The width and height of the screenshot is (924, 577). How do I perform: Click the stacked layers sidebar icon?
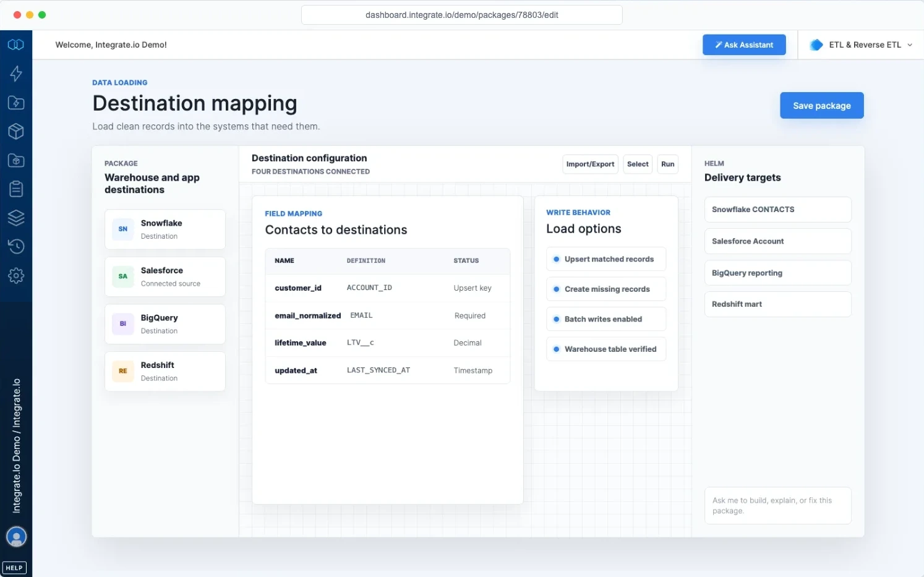[x=16, y=218]
